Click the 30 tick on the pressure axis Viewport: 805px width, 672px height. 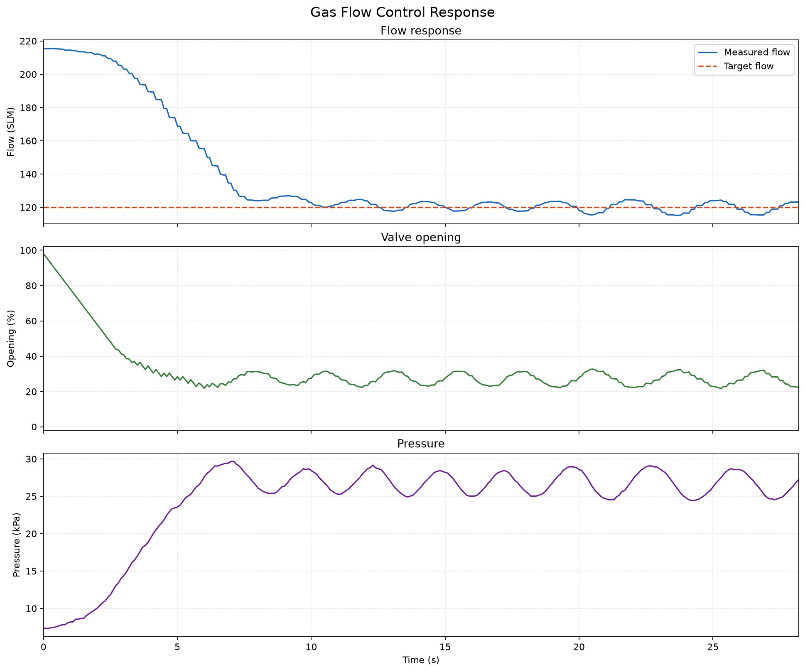(33, 459)
